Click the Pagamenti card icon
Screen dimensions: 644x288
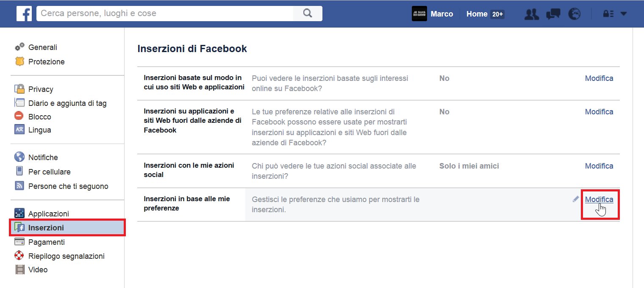(x=19, y=242)
